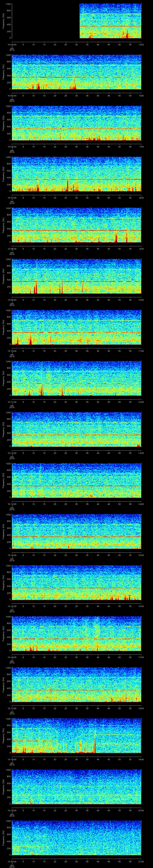Click the spectrogram panel starting at 10:13:00
The height and width of the screenshot is (868, 153).
(x=77, y=481)
